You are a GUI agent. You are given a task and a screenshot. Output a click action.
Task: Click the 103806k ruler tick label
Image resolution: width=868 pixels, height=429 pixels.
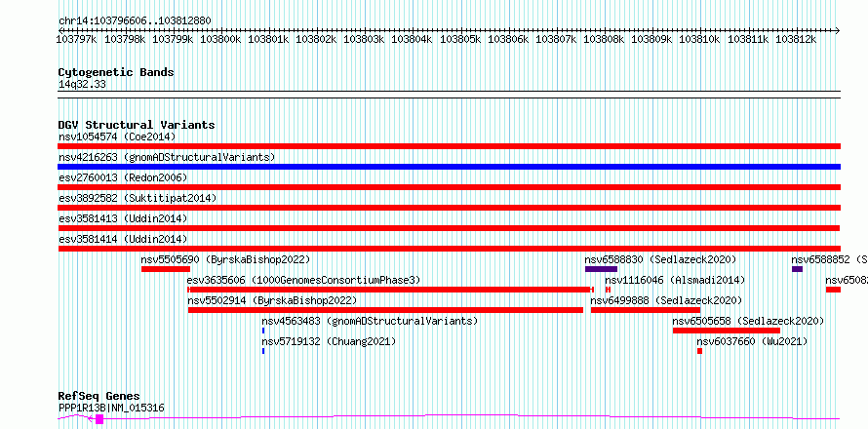[508, 39]
